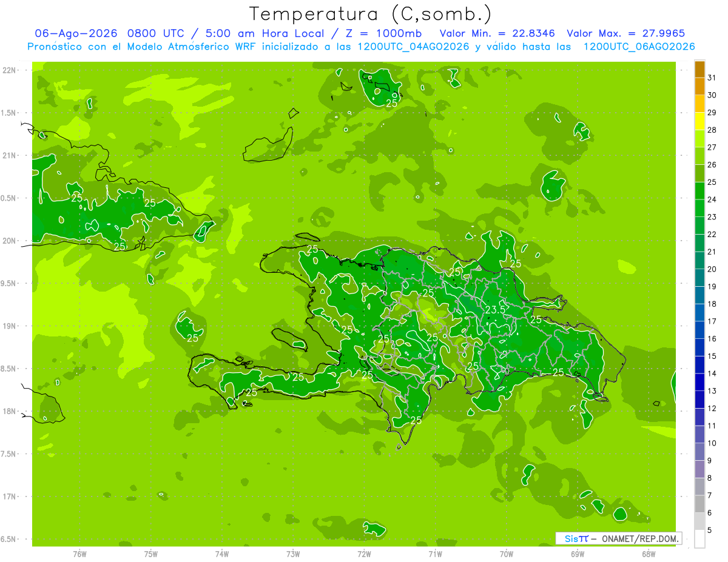Click the '73W' longitude axis label
Screen dimensions: 728x562
pyautogui.click(x=293, y=554)
